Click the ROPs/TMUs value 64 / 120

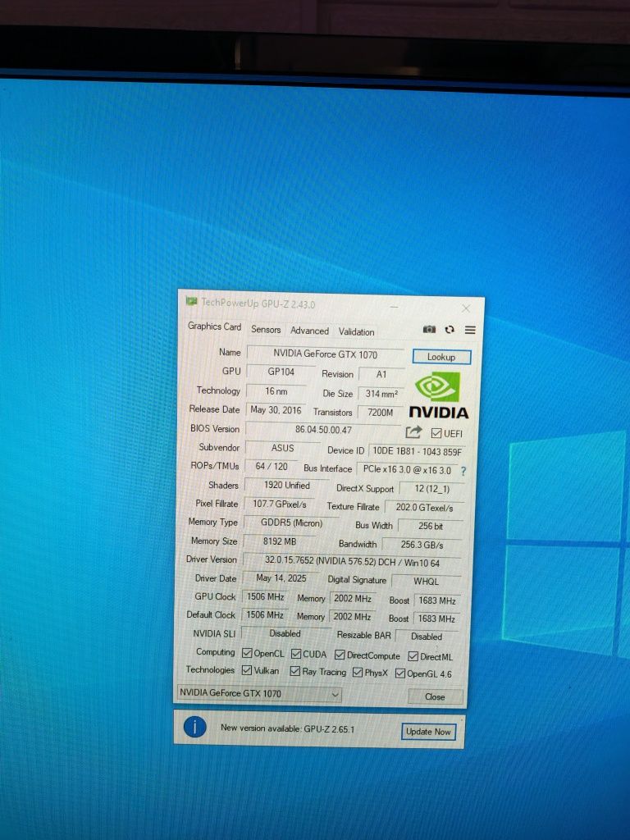click(x=271, y=466)
